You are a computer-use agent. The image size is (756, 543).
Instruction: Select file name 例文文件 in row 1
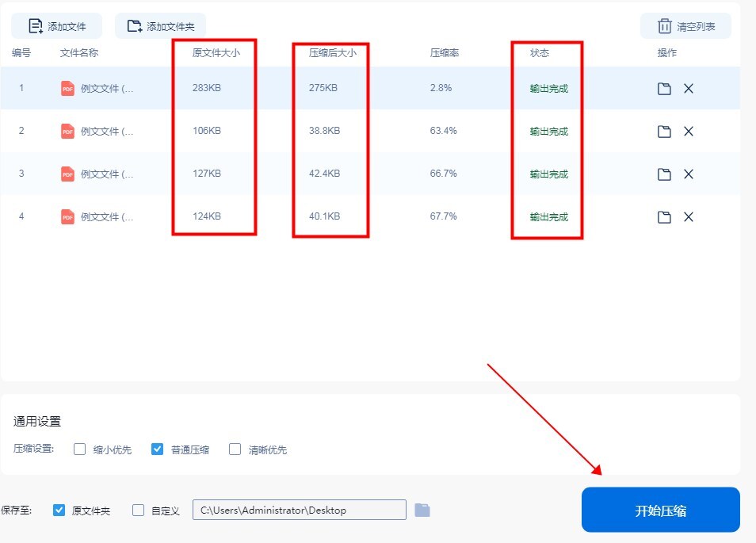pos(107,89)
